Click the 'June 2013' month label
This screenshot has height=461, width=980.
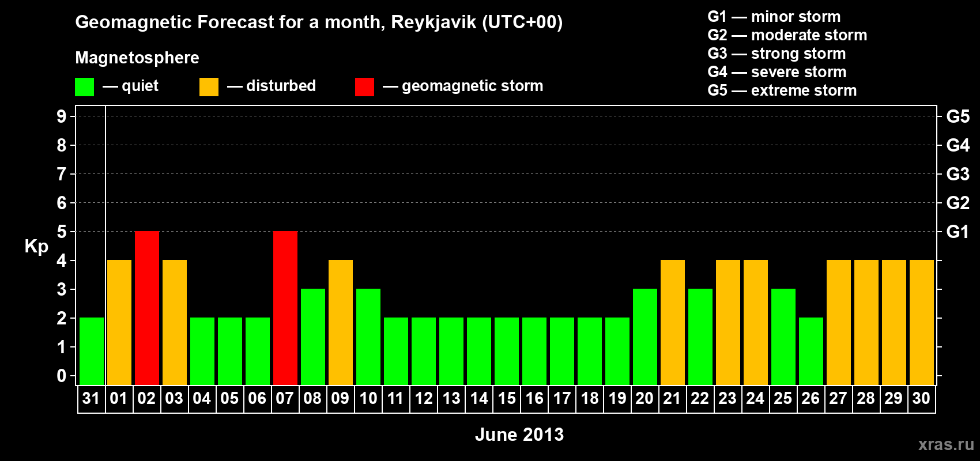pos(519,434)
